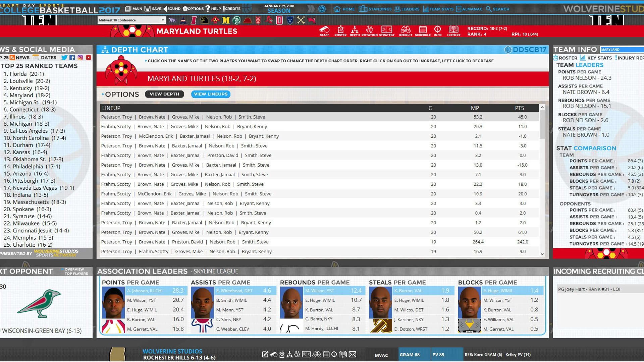644x362 pixels.
Task: Open the Options menu
Action: pos(193,9)
